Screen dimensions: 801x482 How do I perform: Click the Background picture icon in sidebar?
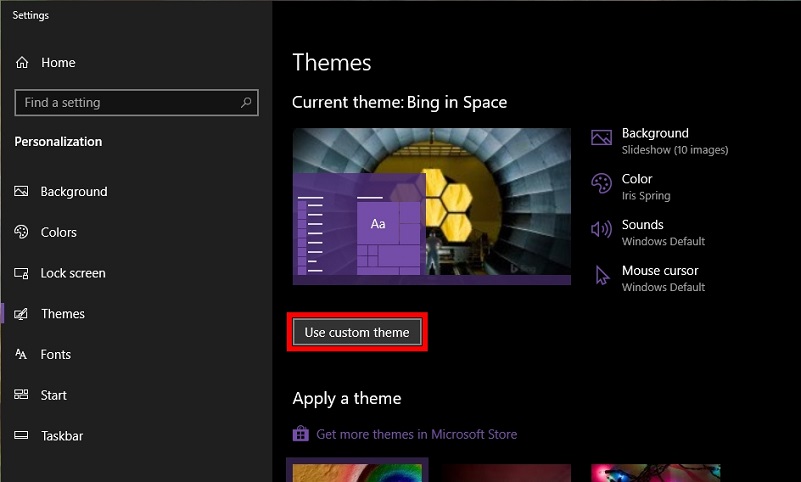click(x=21, y=191)
